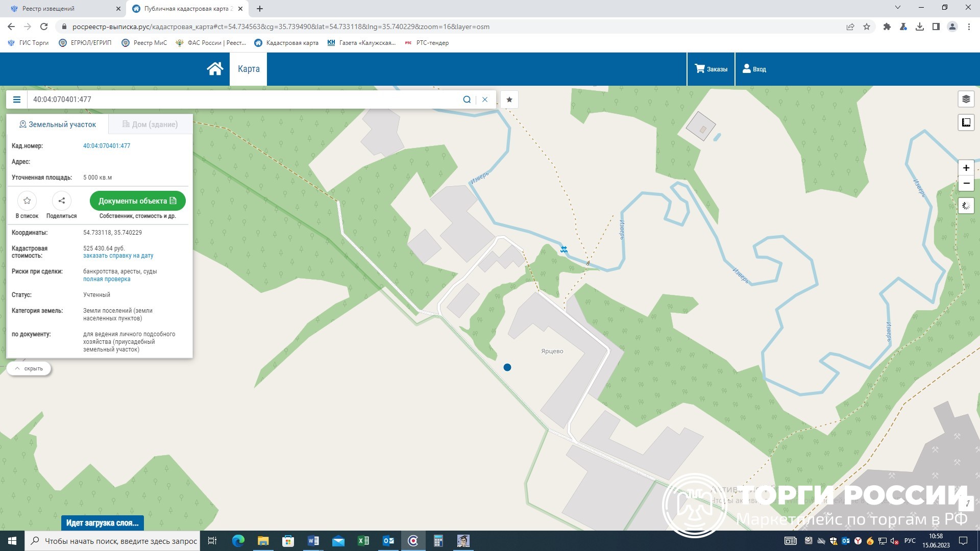
Task: Click Документы объекта green button
Action: [x=138, y=201]
